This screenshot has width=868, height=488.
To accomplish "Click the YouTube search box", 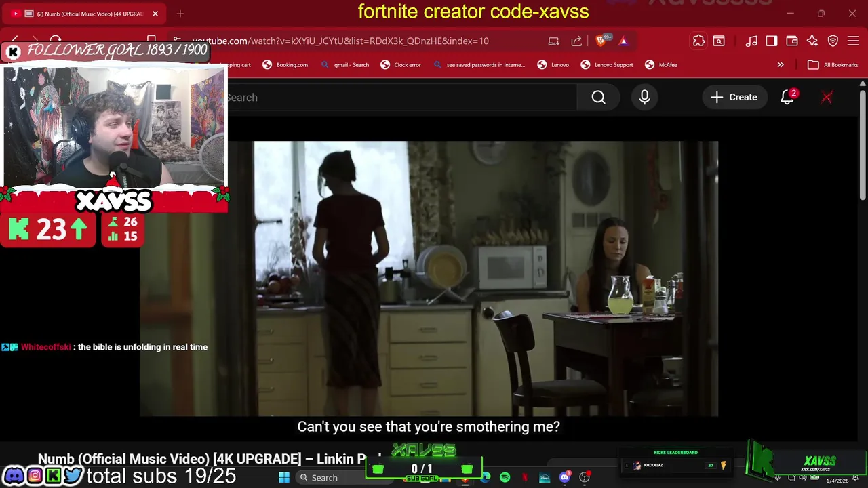I will click(x=400, y=98).
